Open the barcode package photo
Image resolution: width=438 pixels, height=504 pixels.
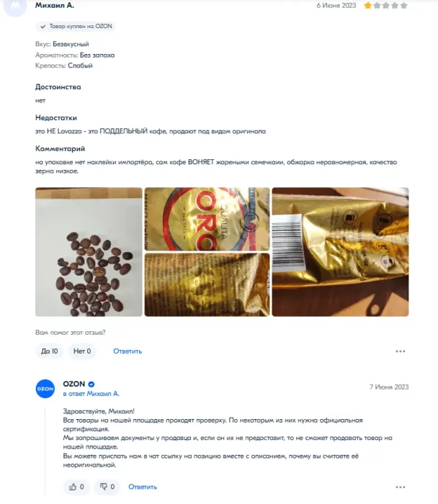point(340,252)
